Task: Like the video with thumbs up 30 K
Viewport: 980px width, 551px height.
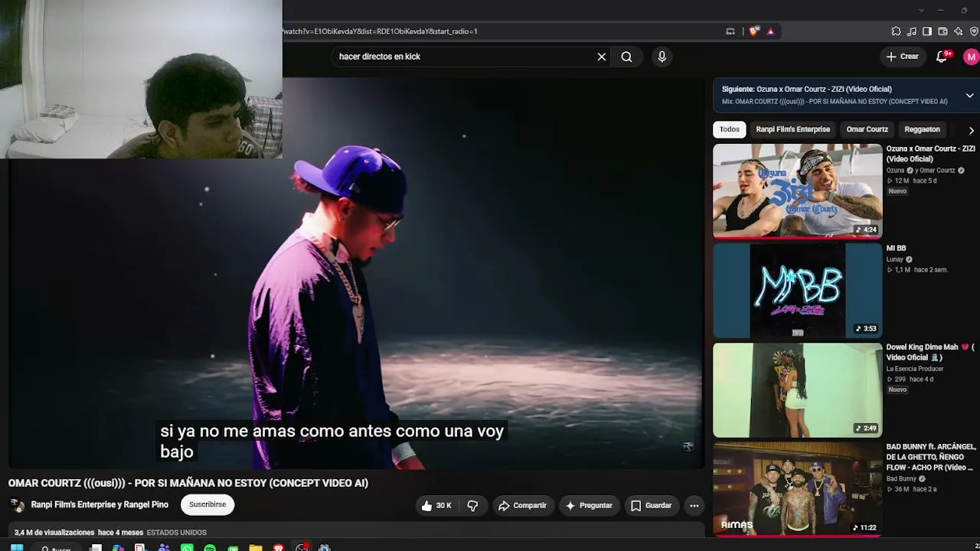Action: click(x=436, y=505)
